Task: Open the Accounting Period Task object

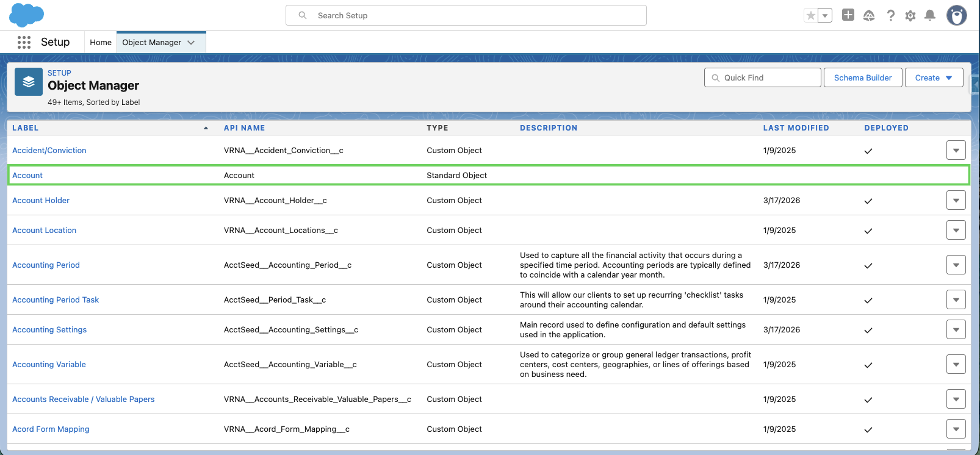Action: 56,300
